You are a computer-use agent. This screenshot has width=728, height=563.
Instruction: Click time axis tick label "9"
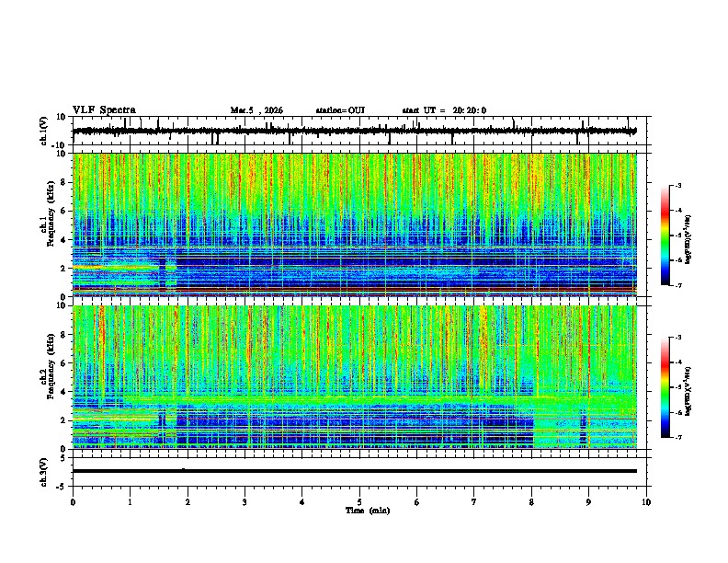click(x=588, y=502)
